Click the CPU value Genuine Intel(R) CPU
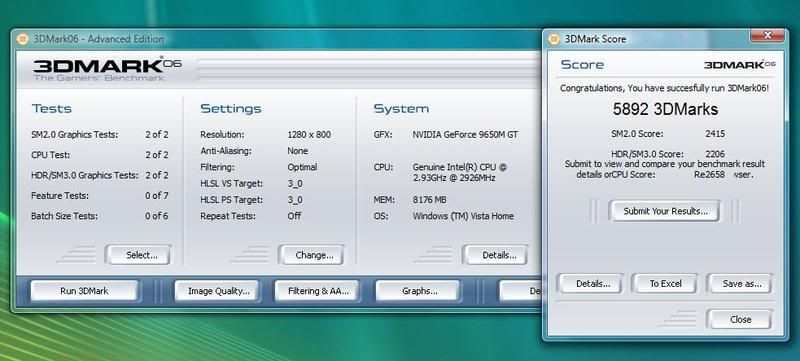 460,172
